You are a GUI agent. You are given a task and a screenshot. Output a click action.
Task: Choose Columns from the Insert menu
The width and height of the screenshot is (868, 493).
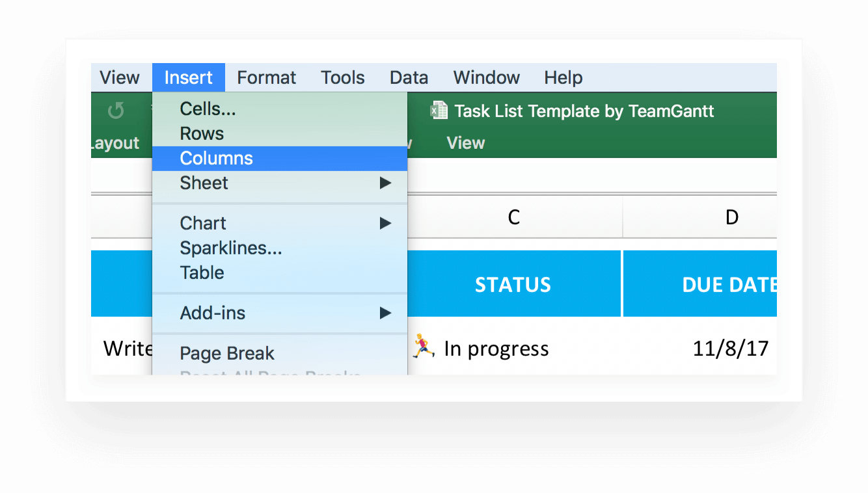(x=216, y=159)
